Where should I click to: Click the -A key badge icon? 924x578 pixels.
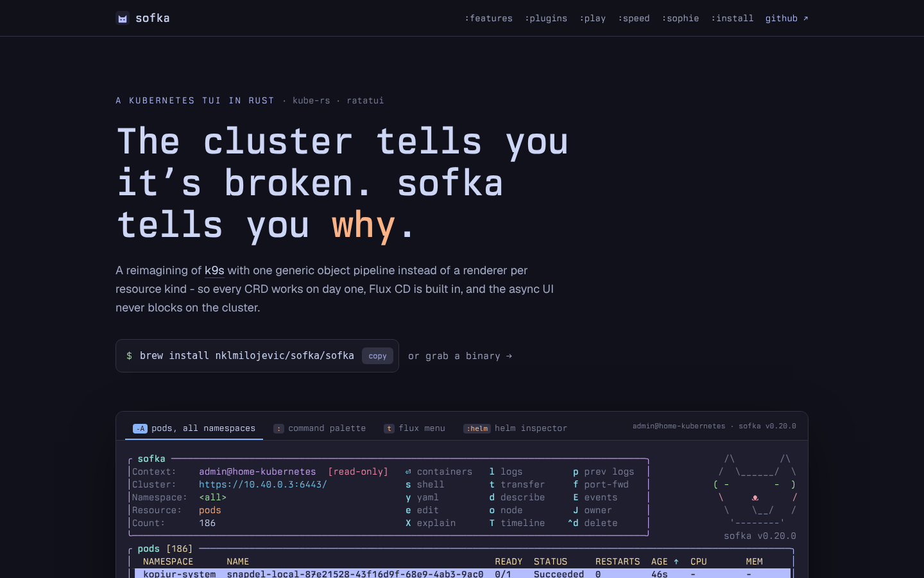(140, 428)
